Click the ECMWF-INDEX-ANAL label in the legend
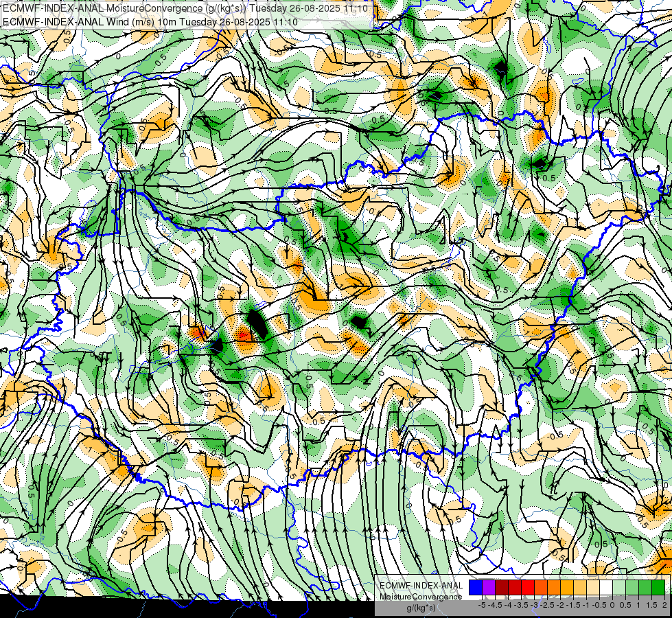This screenshot has width=672, height=618. (421, 586)
